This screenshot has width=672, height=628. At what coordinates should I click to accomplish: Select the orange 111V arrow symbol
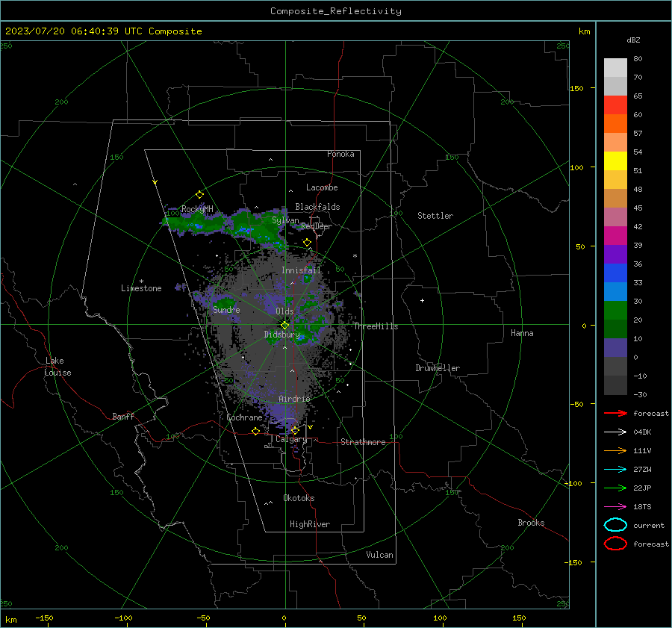615,450
